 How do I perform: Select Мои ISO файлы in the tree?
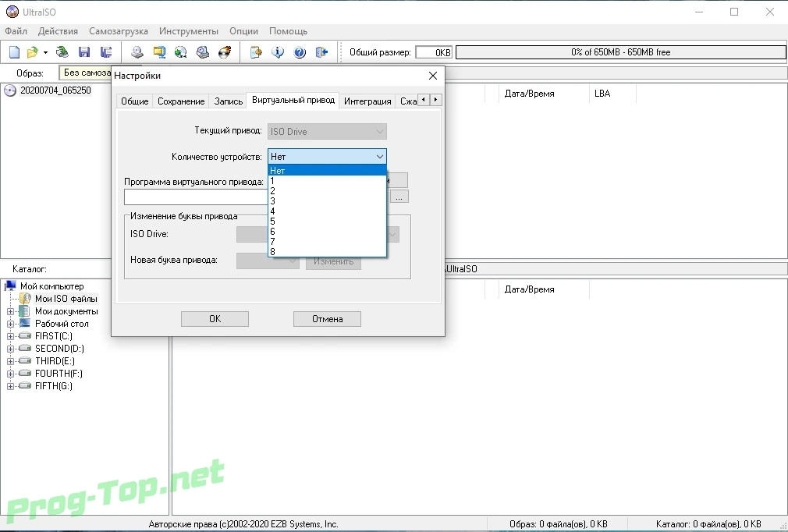[x=66, y=299]
